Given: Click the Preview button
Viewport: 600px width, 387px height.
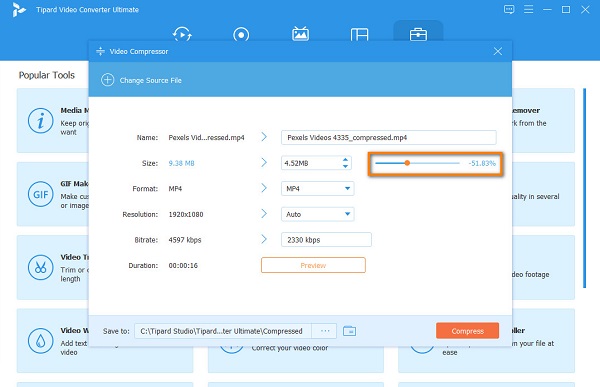Looking at the screenshot, I should [x=313, y=265].
